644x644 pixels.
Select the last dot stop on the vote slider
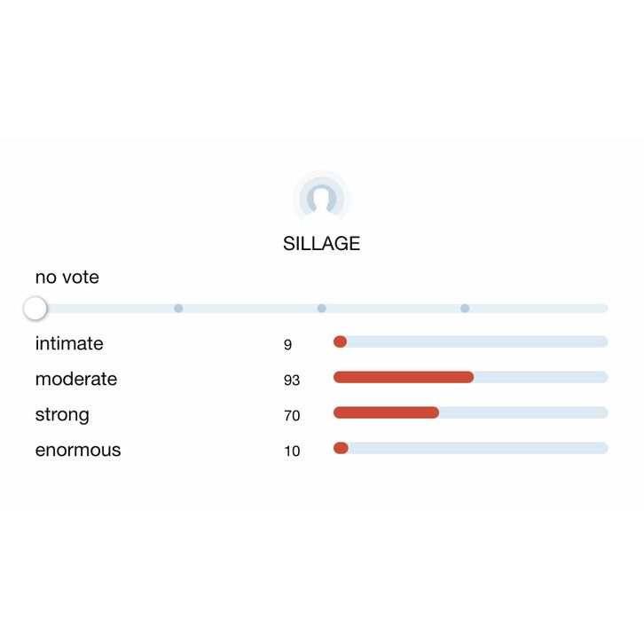pos(465,309)
